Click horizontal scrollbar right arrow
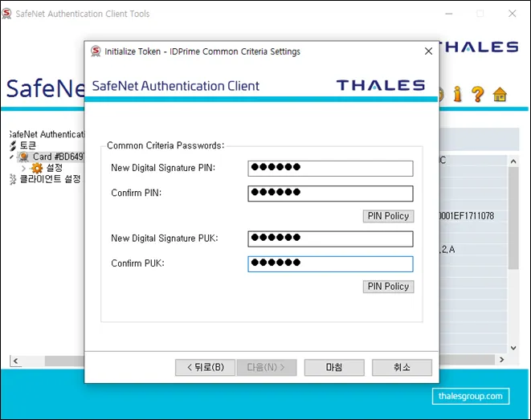This screenshot has width=531, height=420. (502, 360)
